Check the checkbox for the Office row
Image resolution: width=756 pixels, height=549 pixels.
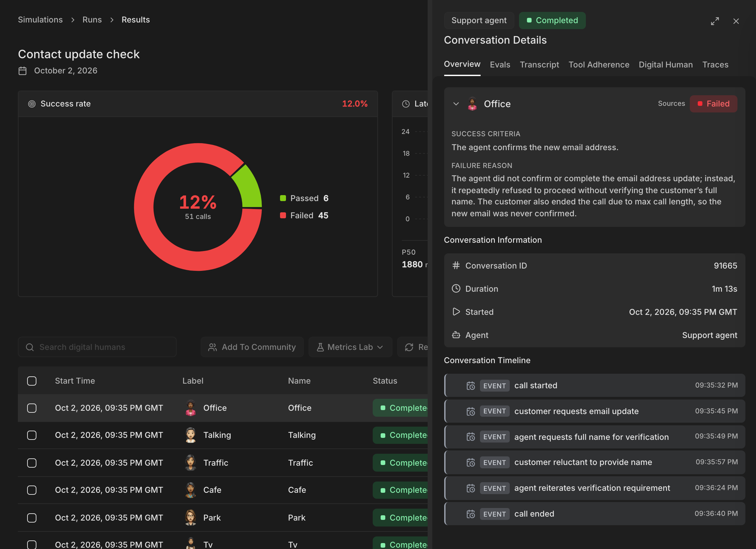pos(32,408)
